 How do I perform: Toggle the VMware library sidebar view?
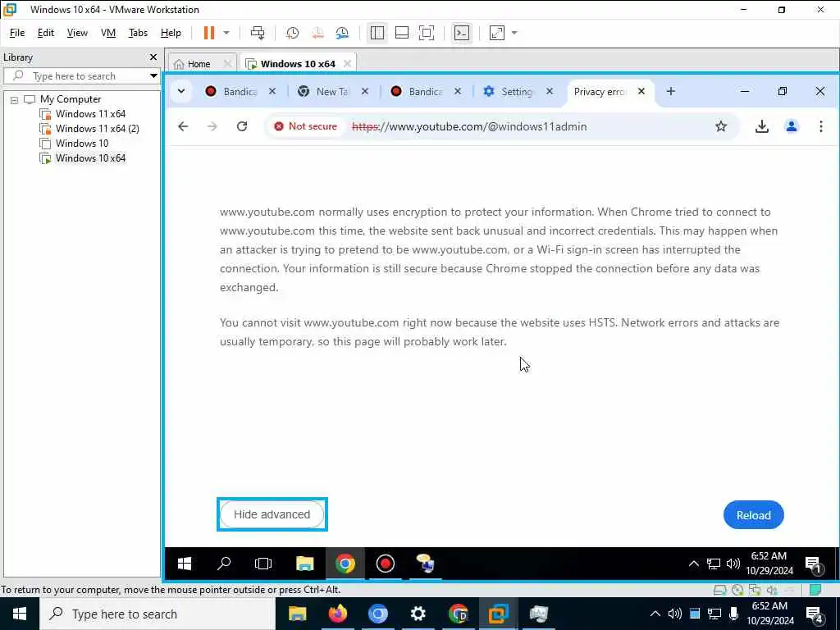click(x=377, y=33)
